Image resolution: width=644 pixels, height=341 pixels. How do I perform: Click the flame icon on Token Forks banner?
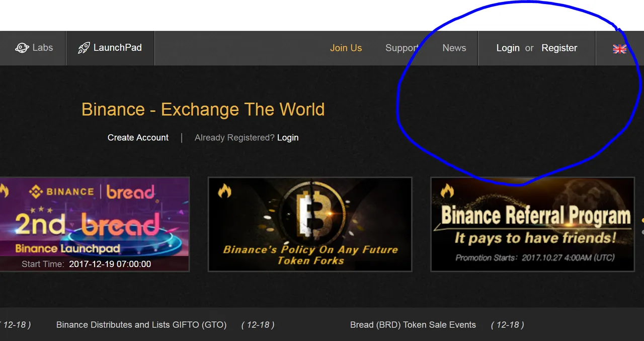[224, 190]
